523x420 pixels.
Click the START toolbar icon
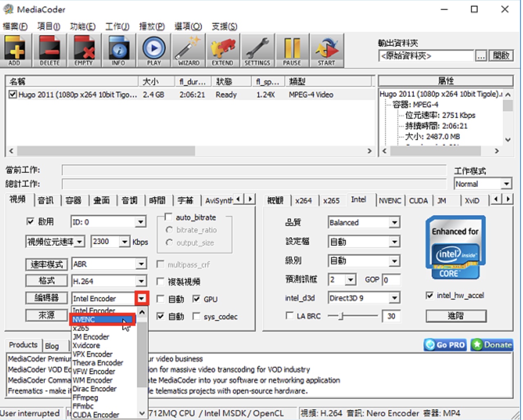[326, 51]
